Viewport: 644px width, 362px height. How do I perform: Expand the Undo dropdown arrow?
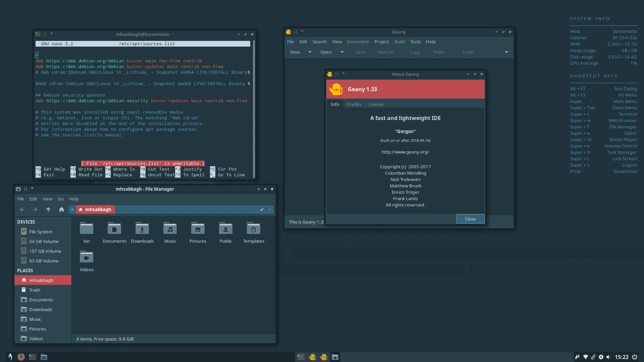tap(506, 52)
